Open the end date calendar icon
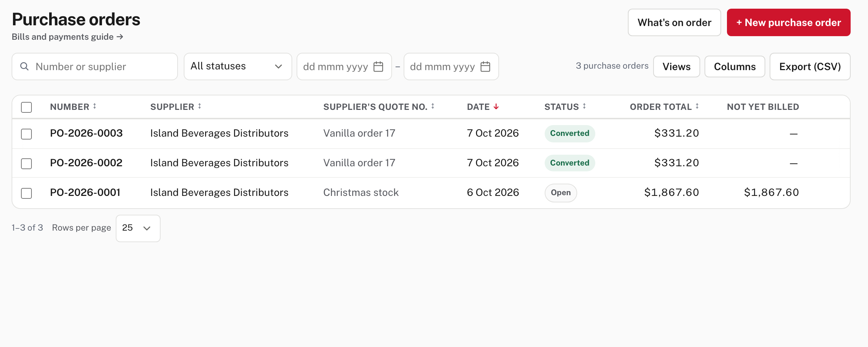Viewport: 868px width, 347px height. coord(485,67)
